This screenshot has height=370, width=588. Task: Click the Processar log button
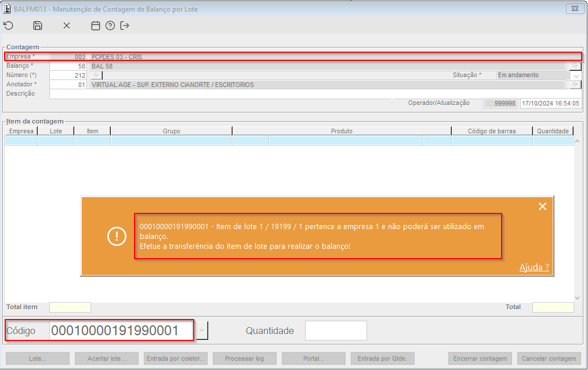[x=245, y=358]
